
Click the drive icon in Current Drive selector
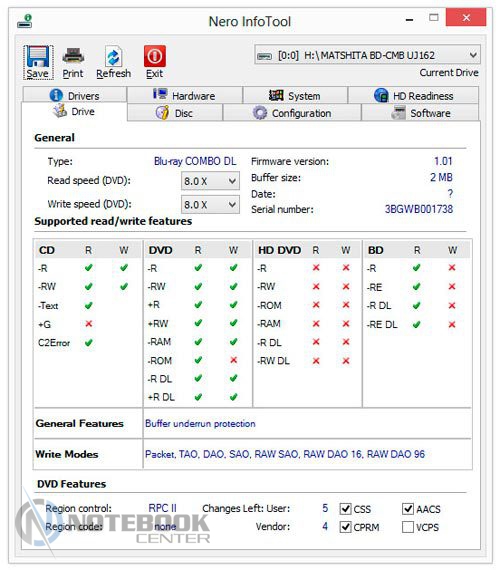[264, 56]
